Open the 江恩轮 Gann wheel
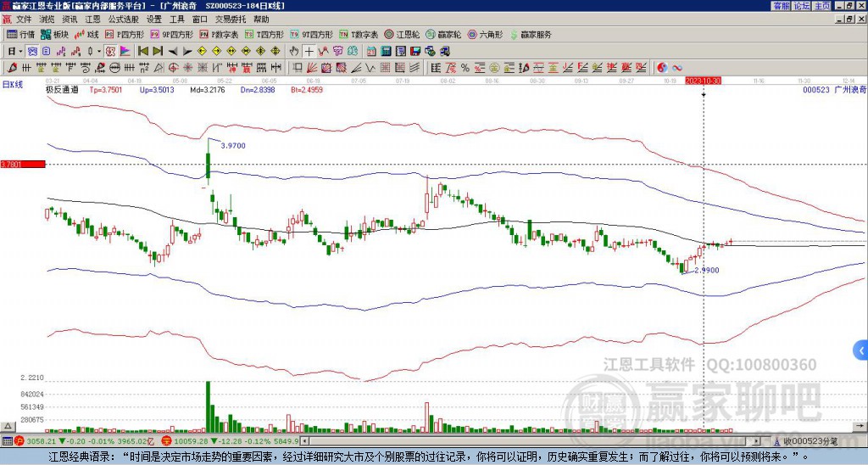This screenshot has width=868, height=465. point(402,34)
